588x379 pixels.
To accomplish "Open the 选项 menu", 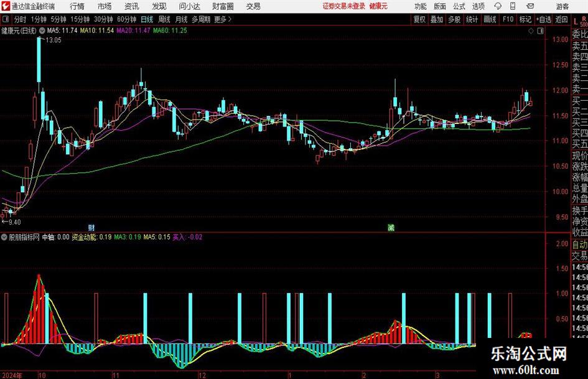I will coord(478,6).
